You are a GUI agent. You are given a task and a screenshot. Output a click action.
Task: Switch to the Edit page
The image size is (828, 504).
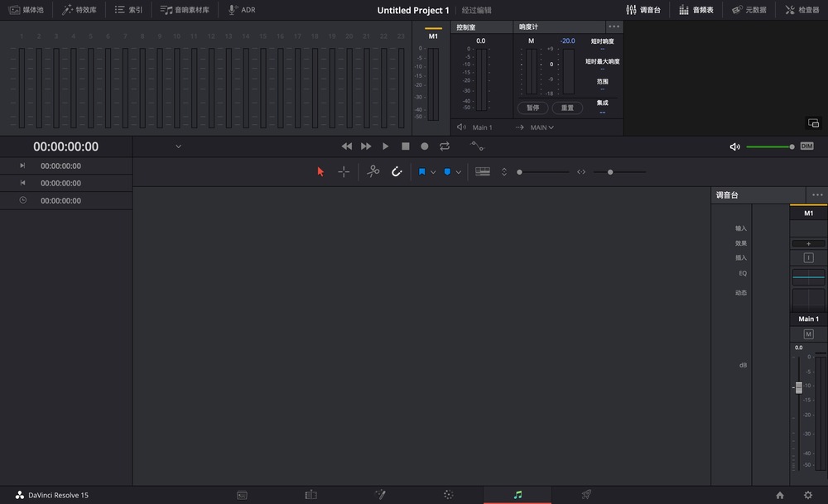click(311, 495)
